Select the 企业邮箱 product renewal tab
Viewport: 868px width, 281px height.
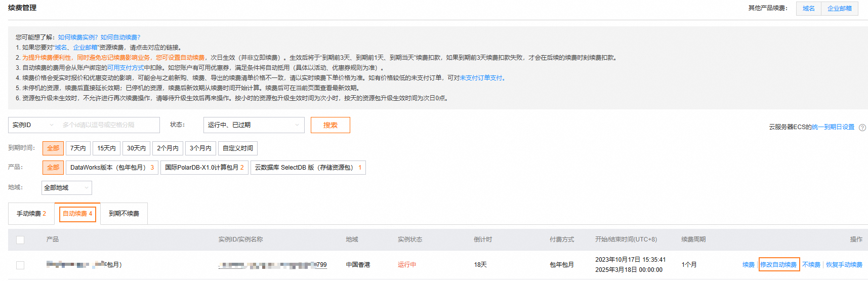coord(840,9)
